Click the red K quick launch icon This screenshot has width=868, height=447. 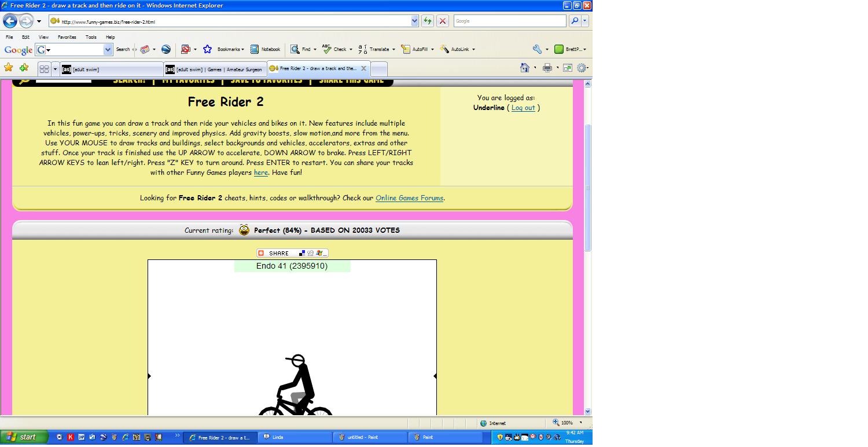pos(70,437)
